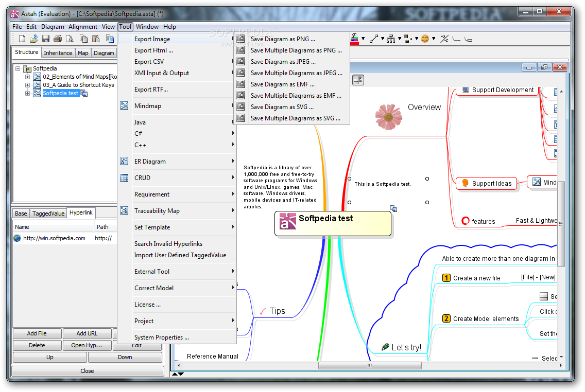Click the Save floppy disk icon
The width and height of the screenshot is (585, 392).
[46, 39]
